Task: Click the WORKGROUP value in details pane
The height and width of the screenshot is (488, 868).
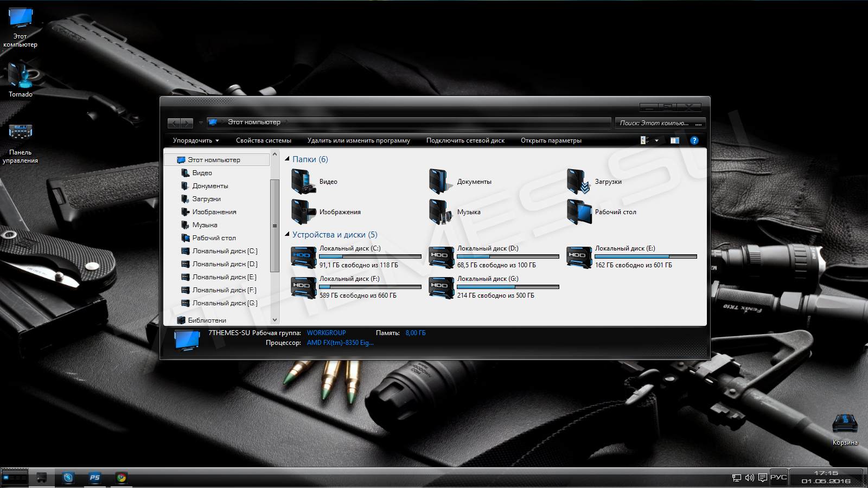Action: 326,333
